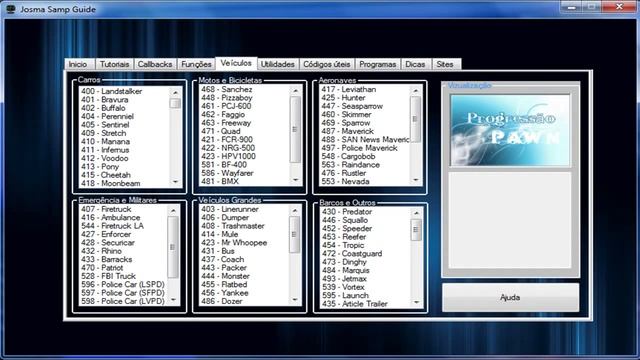Choose 425 - Hunter aircraft entry
The image size is (640, 360).
[x=343, y=98]
